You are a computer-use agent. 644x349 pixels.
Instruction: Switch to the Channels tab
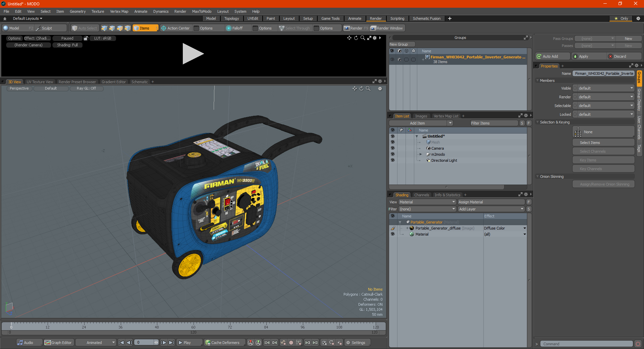tap(422, 195)
